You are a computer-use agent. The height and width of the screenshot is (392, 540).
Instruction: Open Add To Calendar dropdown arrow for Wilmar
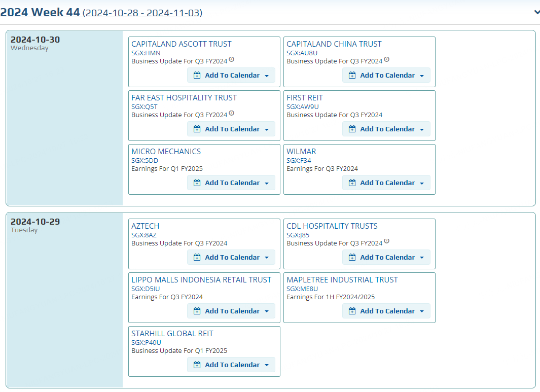[422, 183]
